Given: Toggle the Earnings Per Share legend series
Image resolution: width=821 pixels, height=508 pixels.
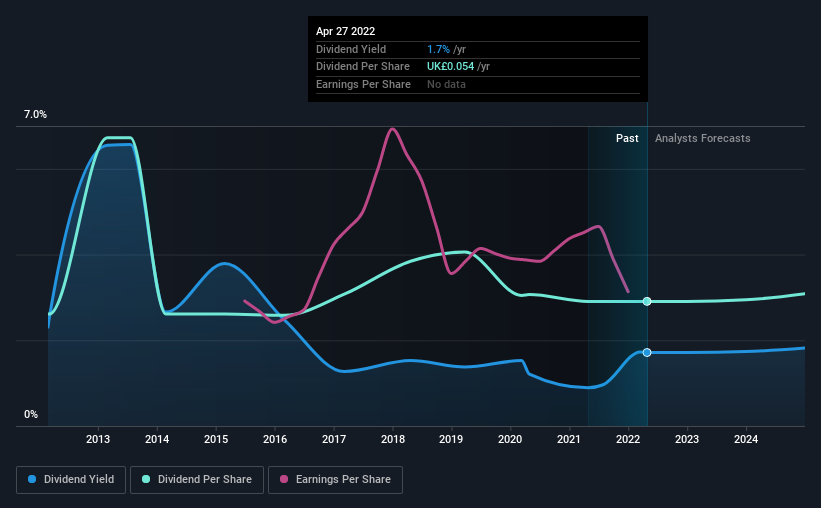Looking at the screenshot, I should (x=335, y=479).
